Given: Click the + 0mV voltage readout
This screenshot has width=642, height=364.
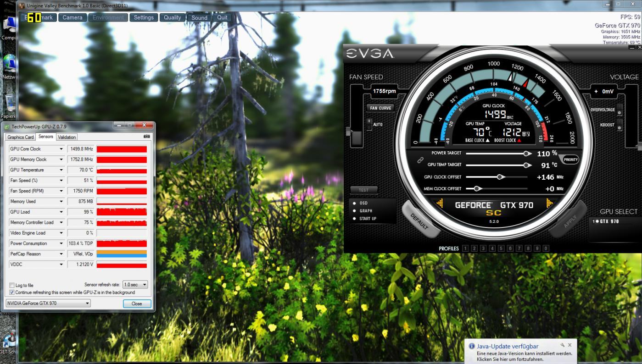Looking at the screenshot, I should [604, 91].
